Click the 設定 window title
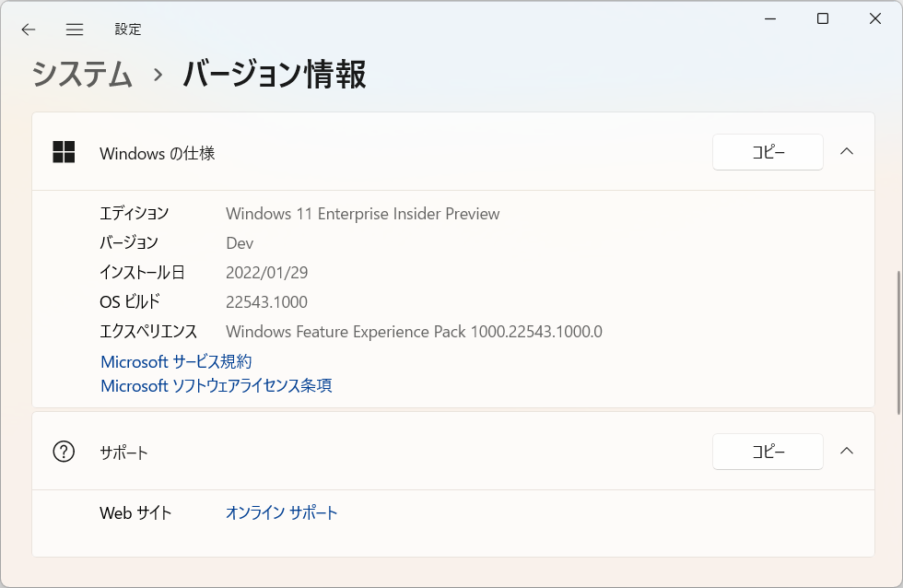Screen dimensions: 903x588 pos(128,29)
